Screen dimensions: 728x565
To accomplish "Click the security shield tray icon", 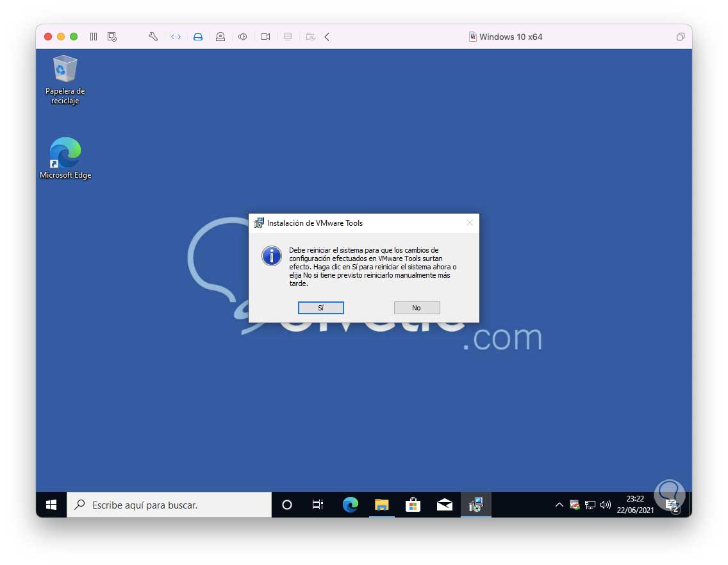I will [575, 505].
